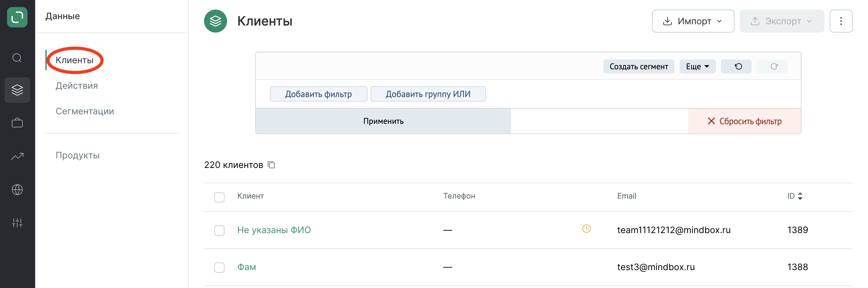Click the redo arrow button in filter

[x=772, y=66]
